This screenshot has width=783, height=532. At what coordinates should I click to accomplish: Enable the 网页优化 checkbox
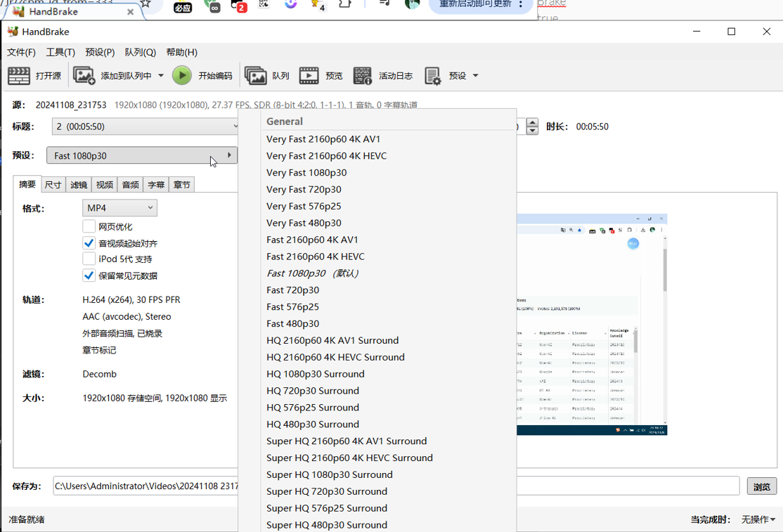(x=89, y=226)
